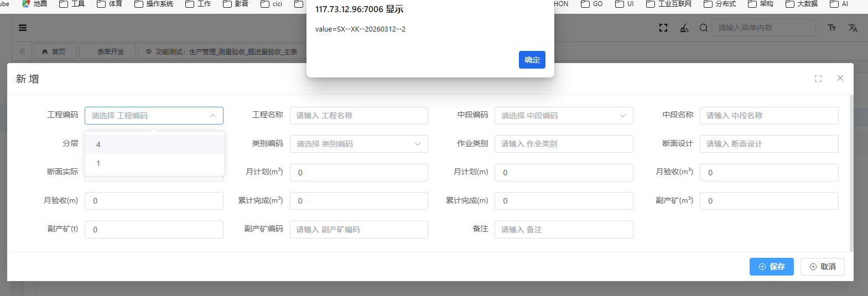This screenshot has width=868, height=296.
Task: Switch to the 表单开发 tab
Action: 110,51
